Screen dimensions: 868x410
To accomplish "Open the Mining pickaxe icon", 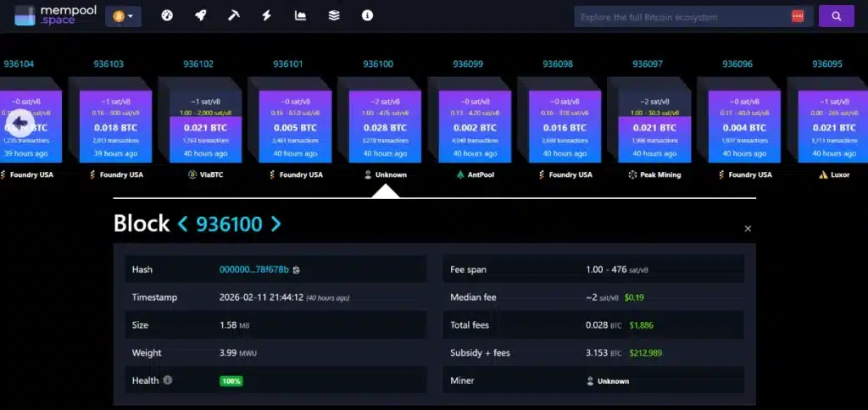I will point(234,15).
